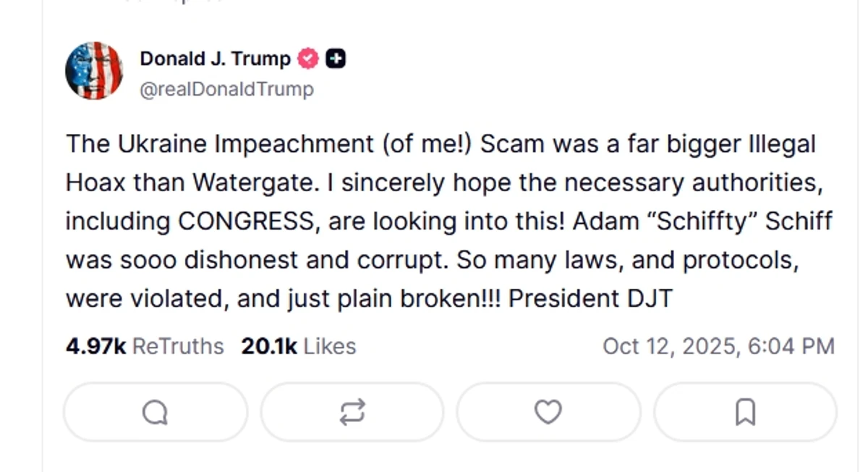Open the Donald J. Trump display name

pos(215,59)
